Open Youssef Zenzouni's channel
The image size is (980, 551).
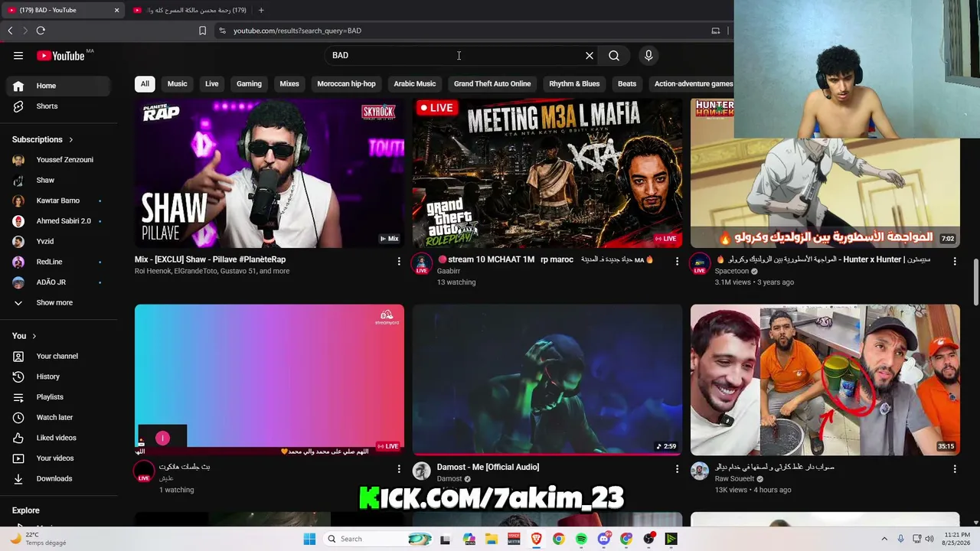59,160
